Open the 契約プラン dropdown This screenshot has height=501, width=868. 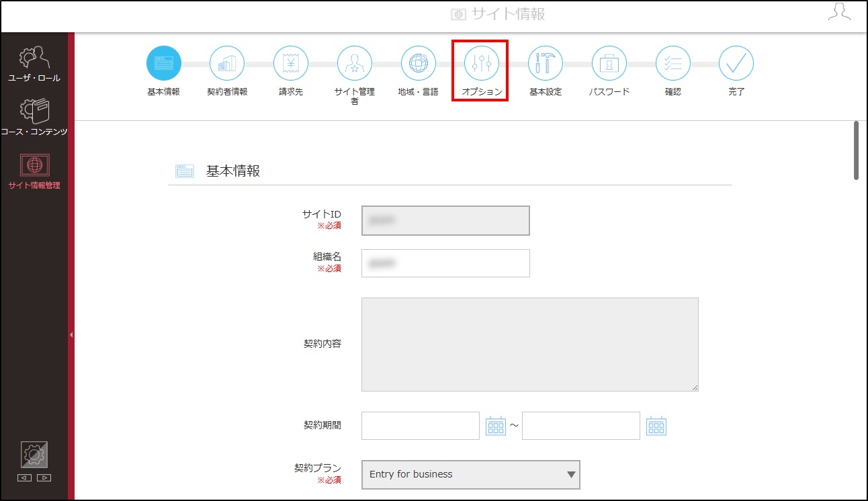[x=470, y=474]
